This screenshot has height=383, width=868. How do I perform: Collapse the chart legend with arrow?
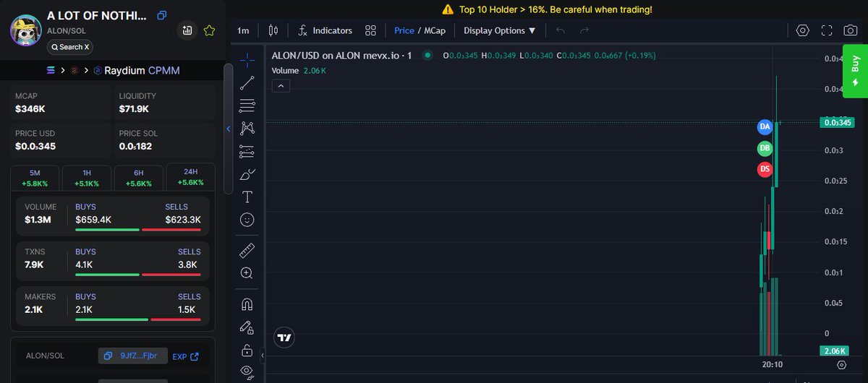281,86
